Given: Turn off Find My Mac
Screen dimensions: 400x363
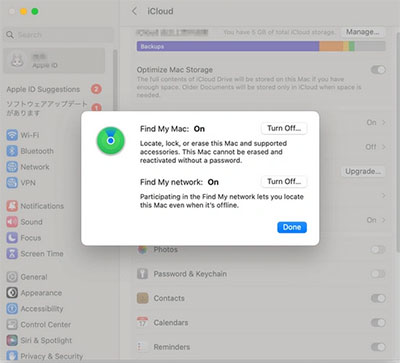Looking at the screenshot, I should pyautogui.click(x=284, y=128).
